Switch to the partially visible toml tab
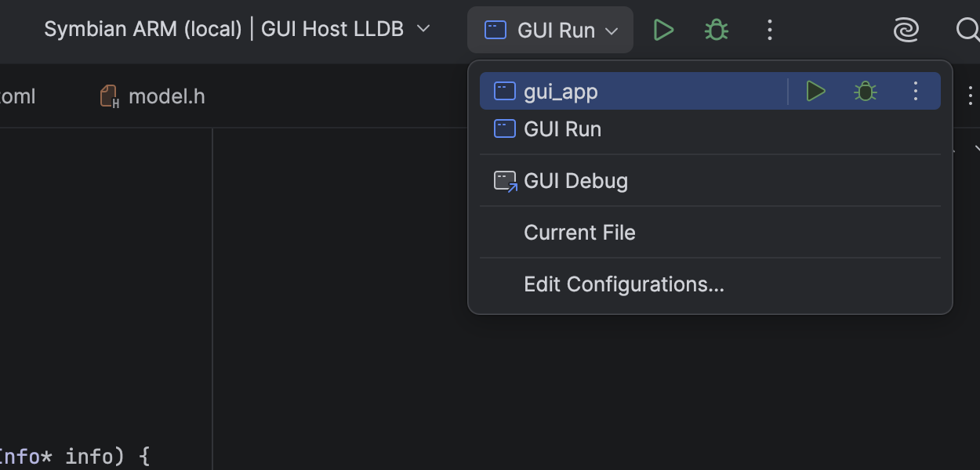 [17, 96]
